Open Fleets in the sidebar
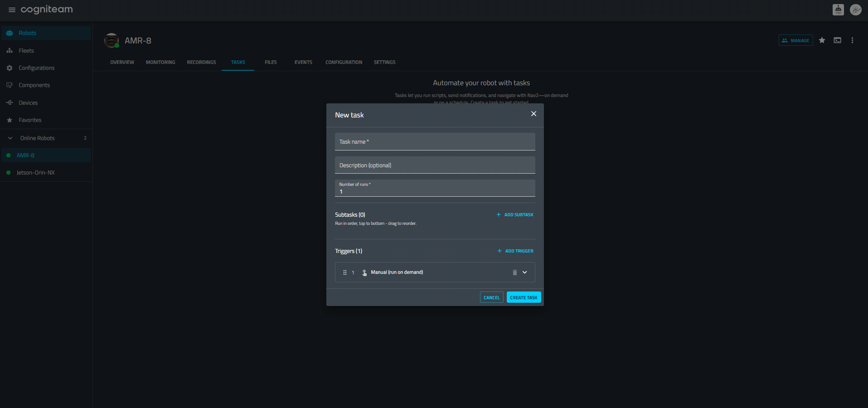Screen dimensions: 868x408 coord(46,51)
